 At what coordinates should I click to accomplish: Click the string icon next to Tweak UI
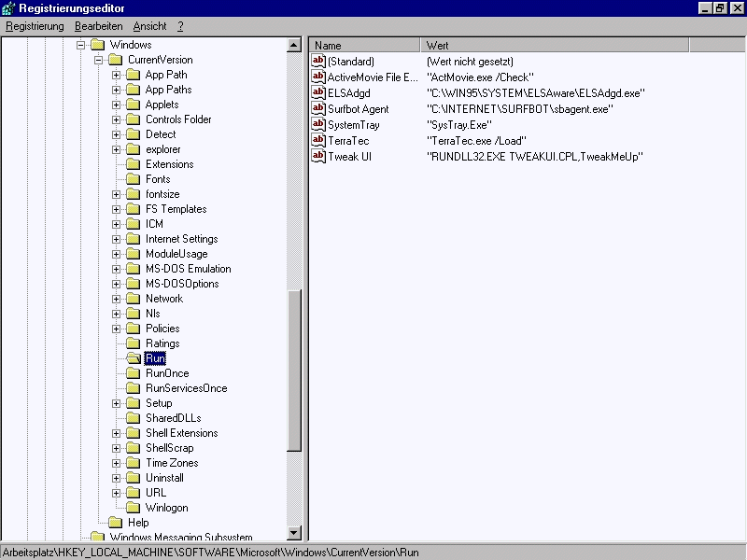pyautogui.click(x=318, y=156)
